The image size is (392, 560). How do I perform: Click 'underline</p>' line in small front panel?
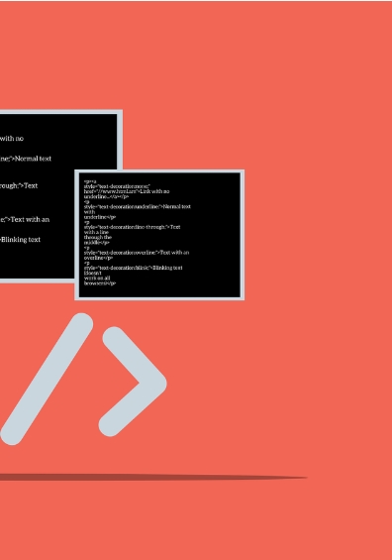[x=100, y=217]
